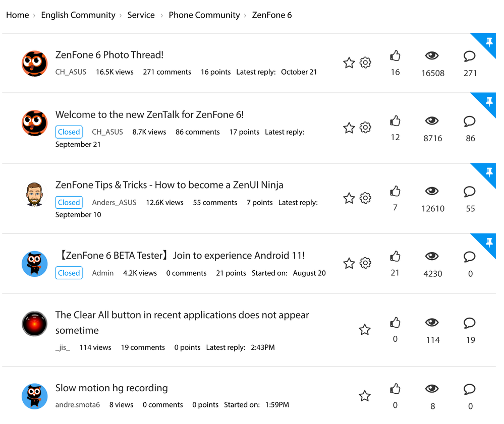Navigate to the Phone Community section
This screenshot has width=504, height=424.
[x=204, y=15]
